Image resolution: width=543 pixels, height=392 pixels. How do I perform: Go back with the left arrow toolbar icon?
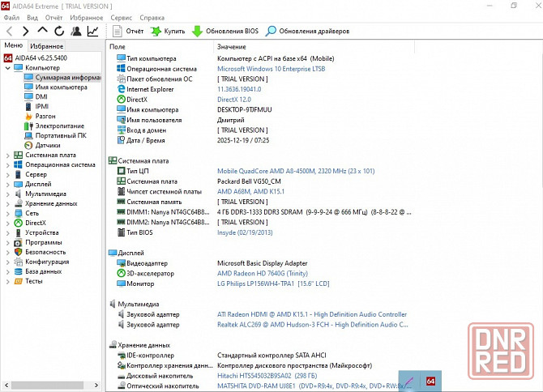click(x=10, y=31)
